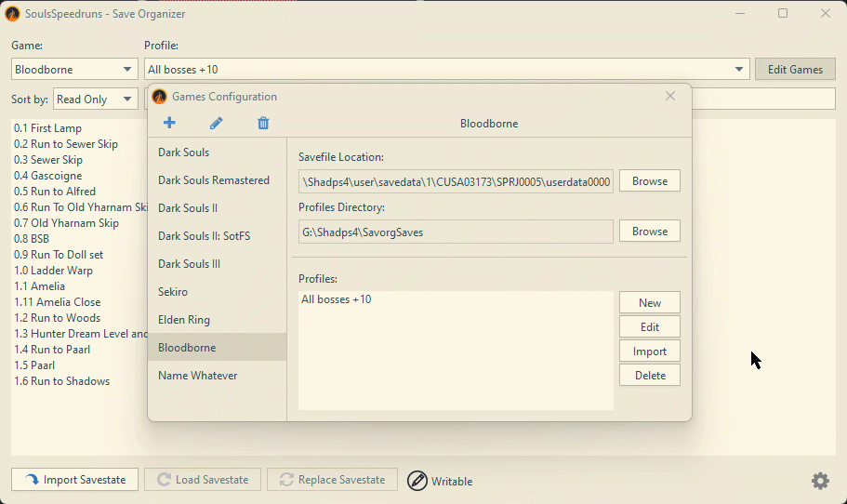The image size is (847, 504).
Task: Choose Dark Souls III from games list
Action: click(189, 264)
